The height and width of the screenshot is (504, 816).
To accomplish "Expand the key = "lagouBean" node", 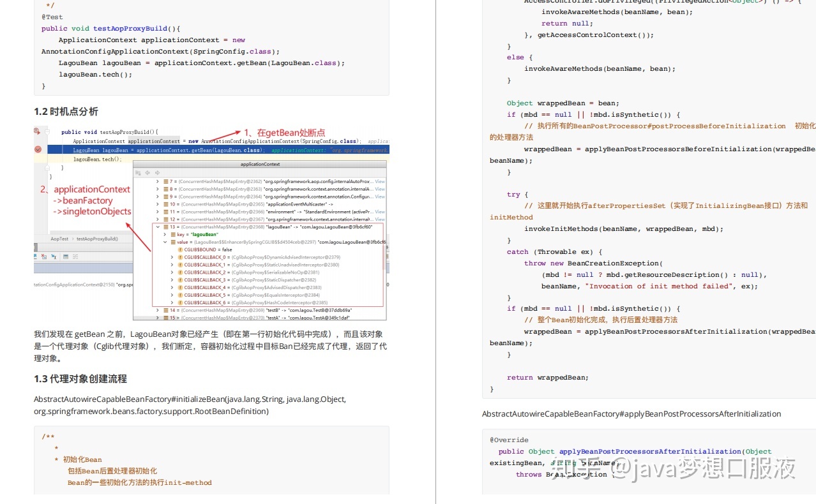I will pyautogui.click(x=165, y=234).
